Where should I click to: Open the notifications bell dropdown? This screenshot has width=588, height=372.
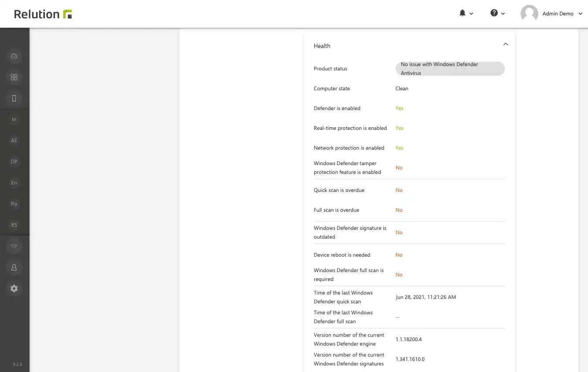(466, 13)
